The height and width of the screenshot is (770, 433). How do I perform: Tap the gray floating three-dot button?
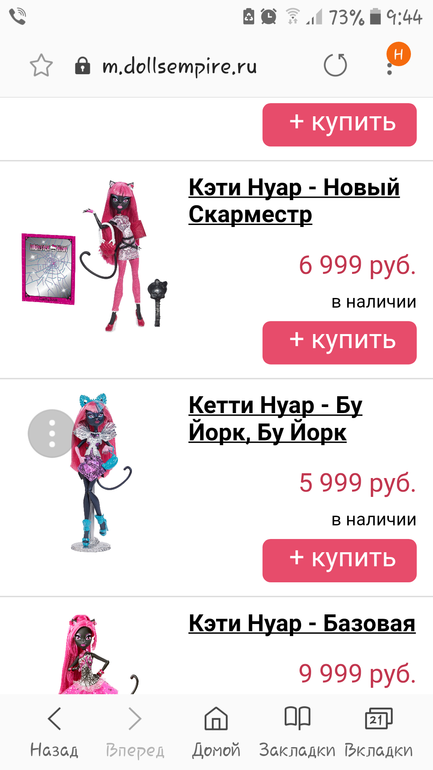pos(52,434)
